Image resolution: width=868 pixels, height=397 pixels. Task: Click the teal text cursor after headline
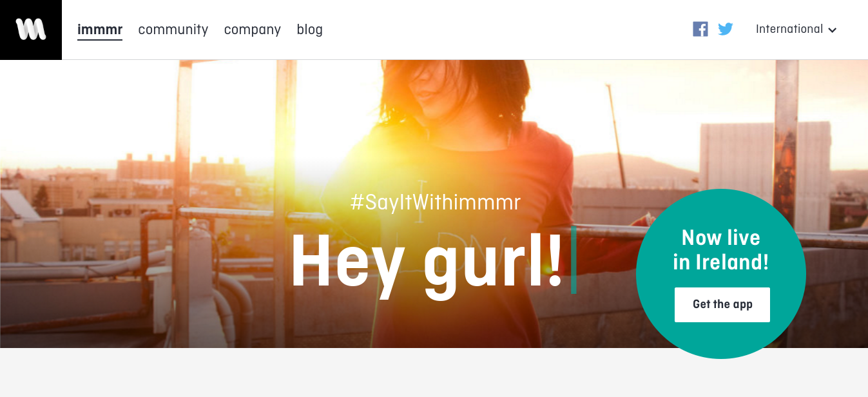coord(574,260)
